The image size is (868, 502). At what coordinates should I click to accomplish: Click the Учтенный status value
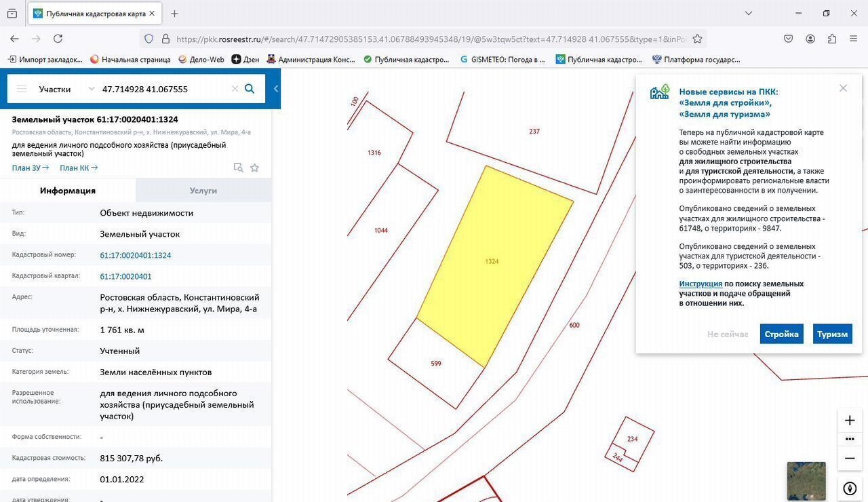pos(120,351)
